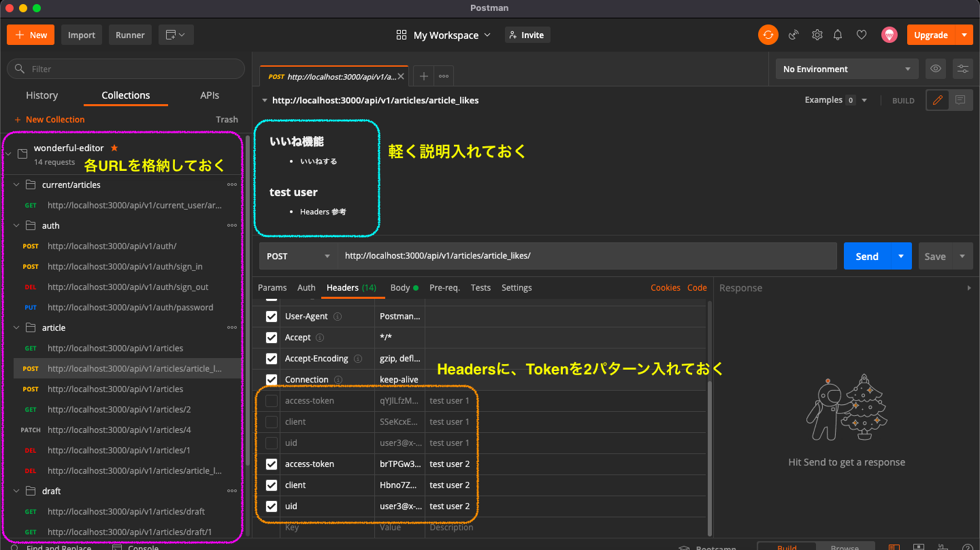This screenshot has width=980, height=550.
Task: Open Params tab
Action: point(272,288)
